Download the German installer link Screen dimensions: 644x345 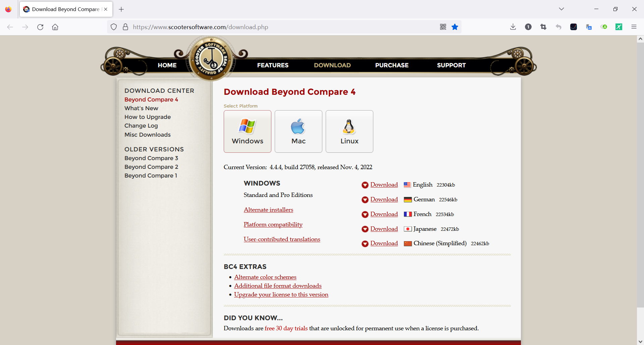coord(384,199)
